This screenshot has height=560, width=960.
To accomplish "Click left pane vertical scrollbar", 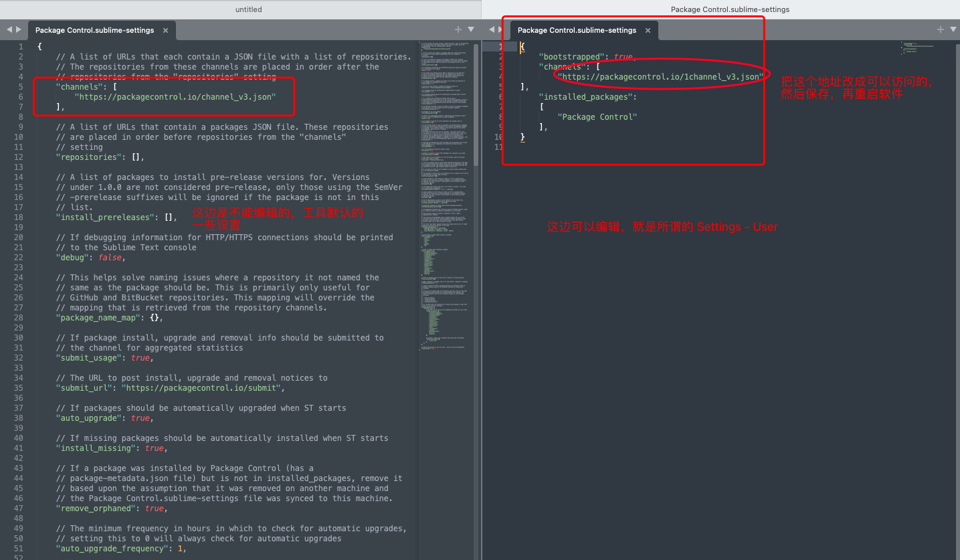I will [476, 104].
